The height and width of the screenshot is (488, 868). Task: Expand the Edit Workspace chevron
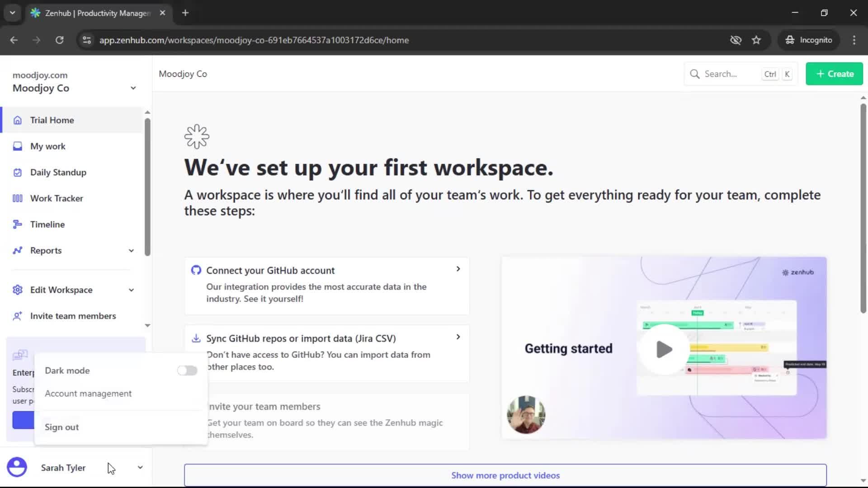click(131, 290)
